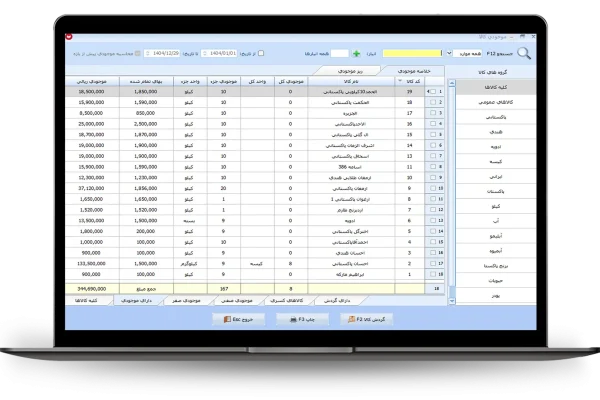Check the checkbox in row 12
600x400 pixels.
(x=433, y=210)
